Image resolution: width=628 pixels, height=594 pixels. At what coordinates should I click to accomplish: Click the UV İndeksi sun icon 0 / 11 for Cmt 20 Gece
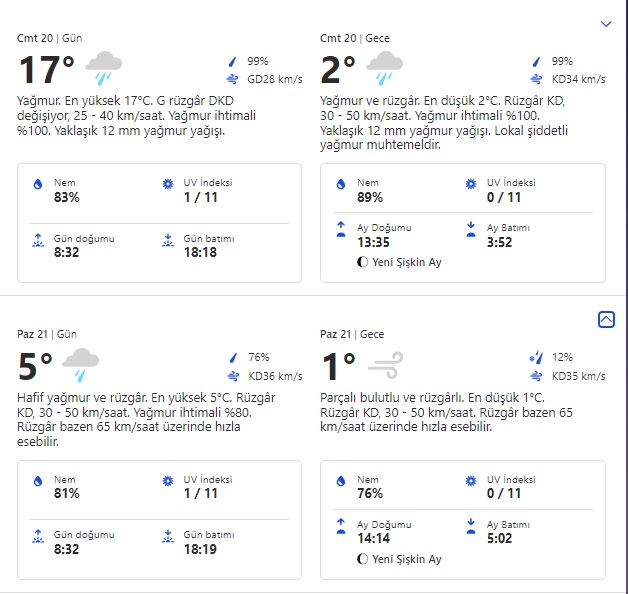pos(471,185)
